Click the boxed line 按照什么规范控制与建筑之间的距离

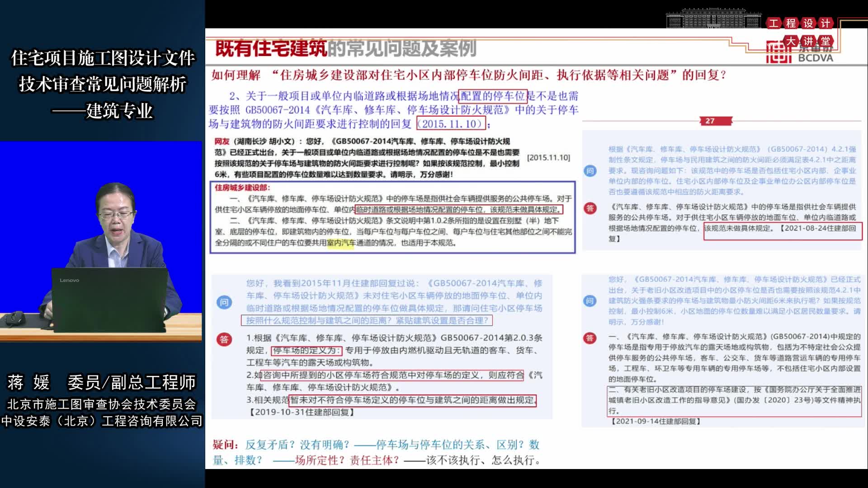[367, 320]
